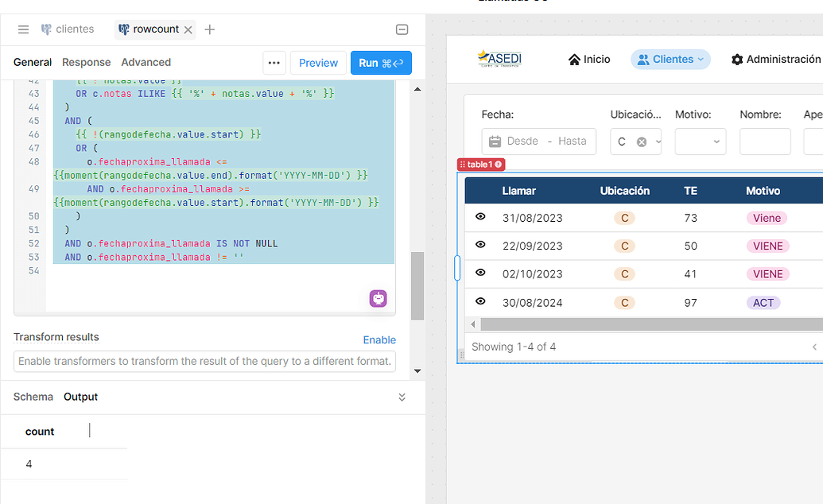Open the Advanced tab
This screenshot has width=823, height=504.
coord(146,63)
